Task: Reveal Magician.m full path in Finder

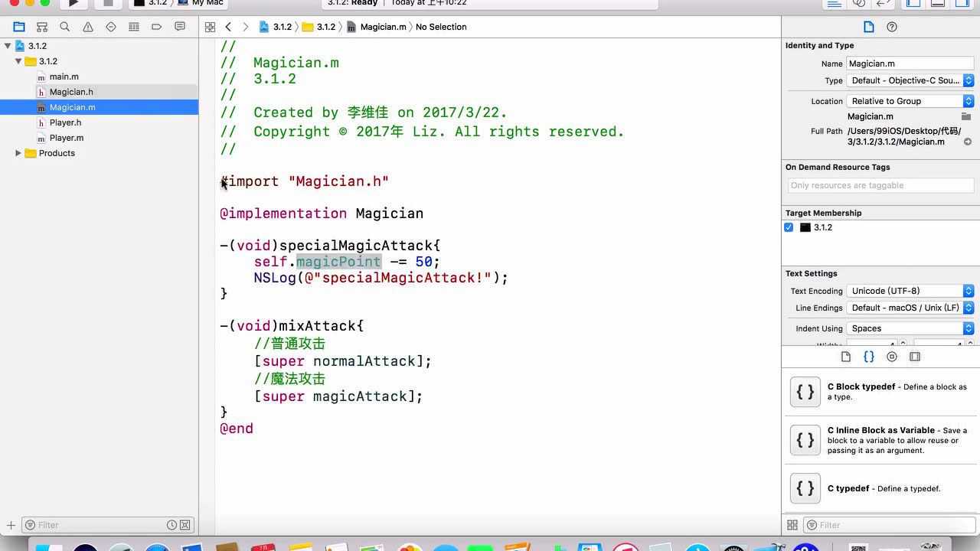Action: [x=968, y=142]
